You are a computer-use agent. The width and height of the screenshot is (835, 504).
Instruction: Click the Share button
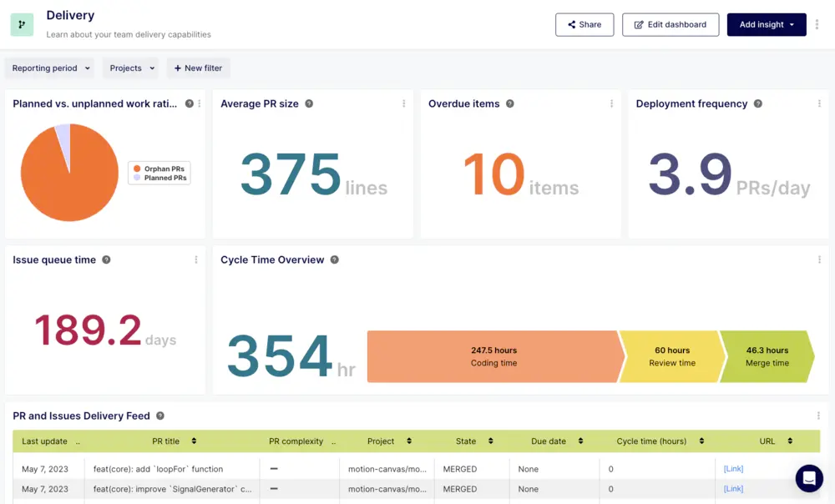[584, 25]
